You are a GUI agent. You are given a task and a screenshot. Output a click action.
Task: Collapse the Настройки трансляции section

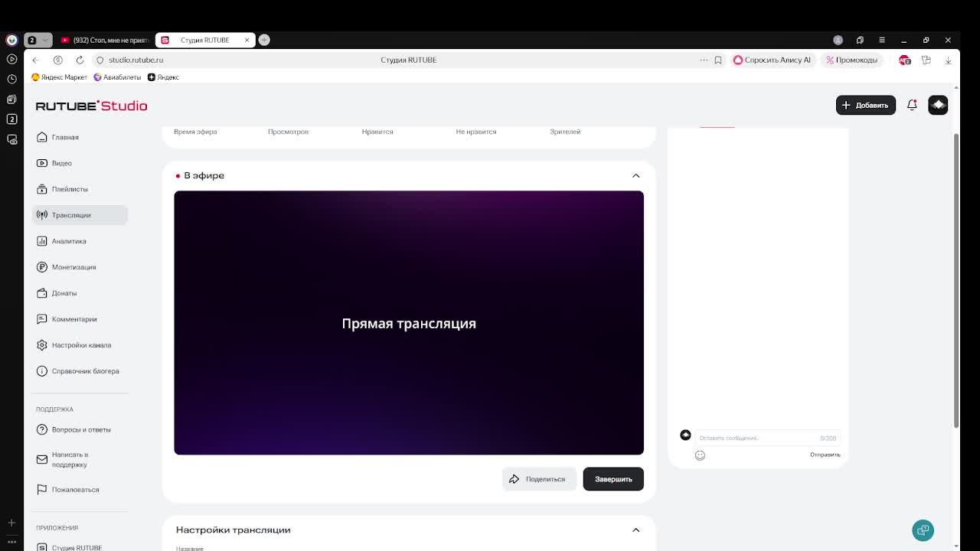[x=635, y=530]
